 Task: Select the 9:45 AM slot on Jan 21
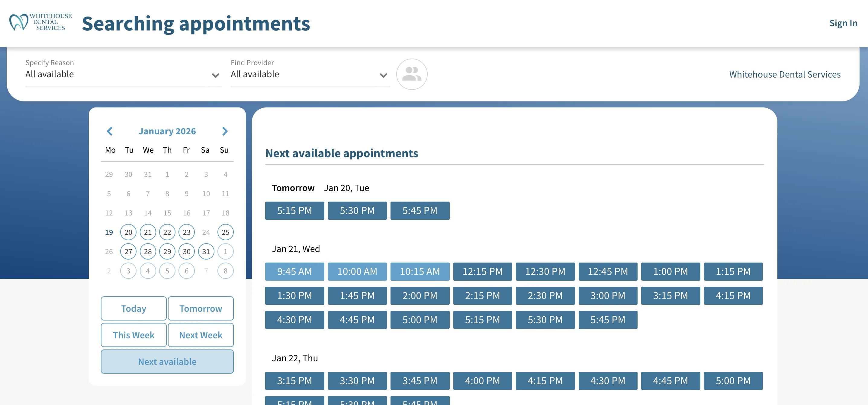pos(294,271)
